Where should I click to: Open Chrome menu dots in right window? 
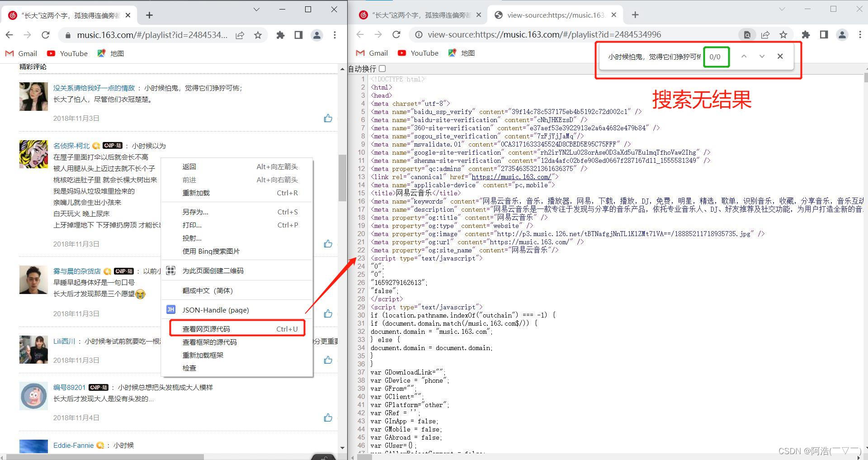[x=860, y=34]
